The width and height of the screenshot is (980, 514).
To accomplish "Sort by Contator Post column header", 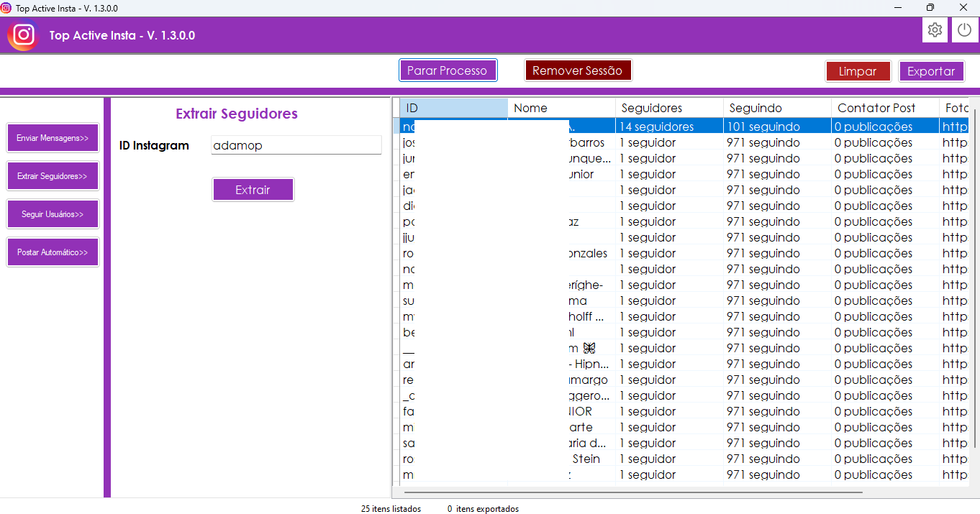I will point(885,108).
